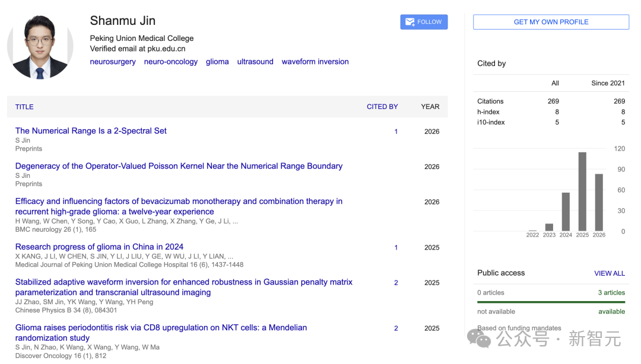Screen dimensions: 641x364
Task: Click GET MY OWN PROFILE button
Action: [x=551, y=22]
